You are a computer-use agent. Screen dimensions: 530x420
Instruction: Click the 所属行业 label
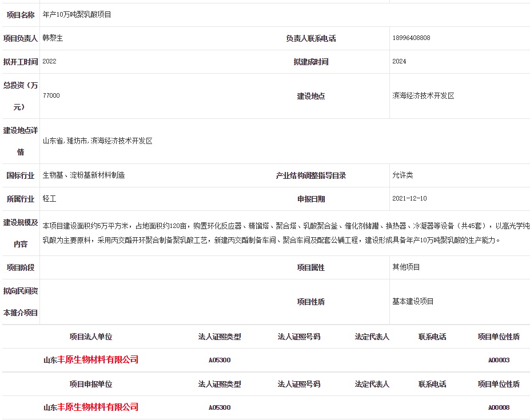click(x=21, y=199)
